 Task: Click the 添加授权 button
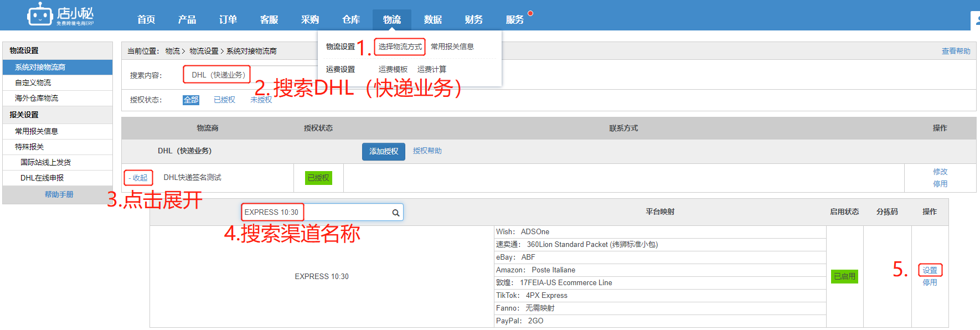(x=384, y=151)
